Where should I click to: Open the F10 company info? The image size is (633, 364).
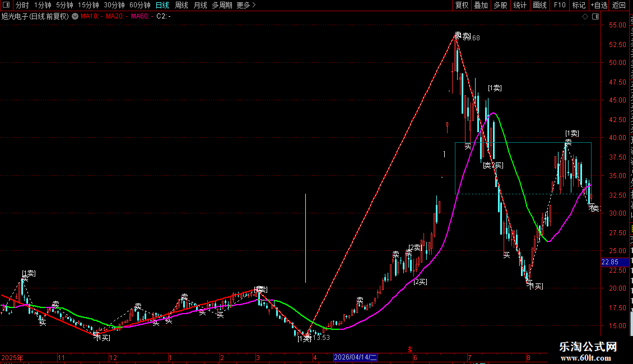560,5
